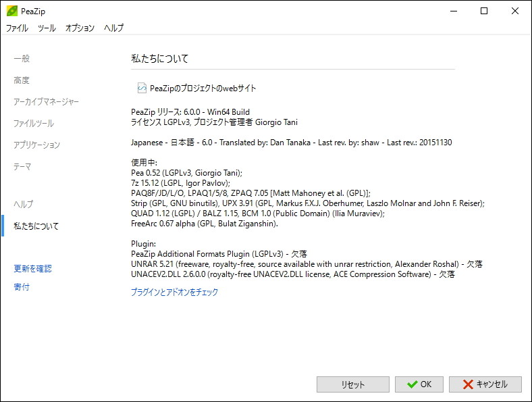Select the 一般 settings tab

22,58
